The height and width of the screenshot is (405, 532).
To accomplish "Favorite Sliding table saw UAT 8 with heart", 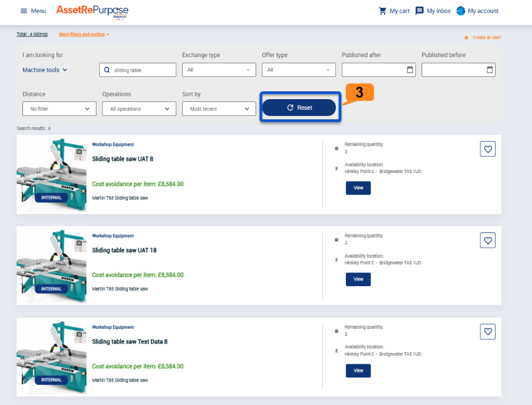I will (488, 149).
